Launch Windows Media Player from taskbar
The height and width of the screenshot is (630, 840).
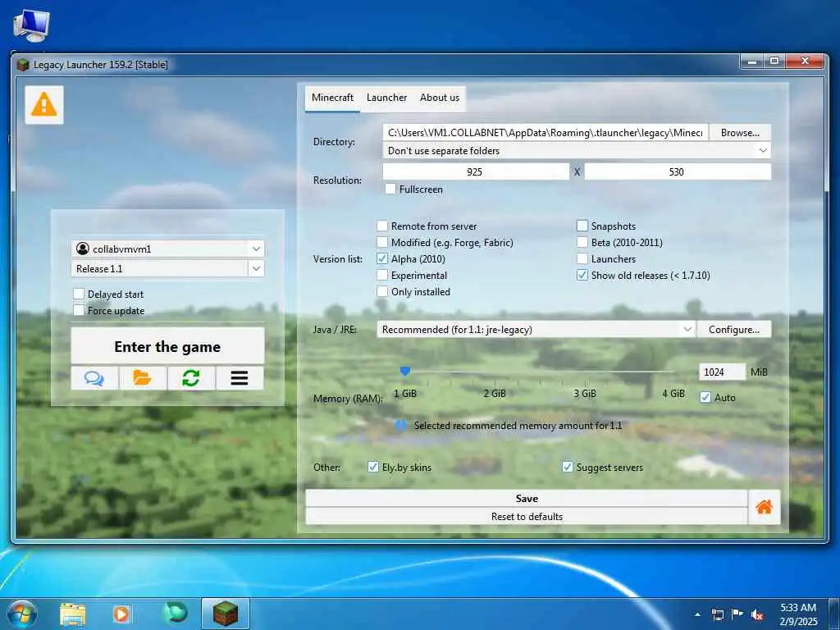[121, 614]
